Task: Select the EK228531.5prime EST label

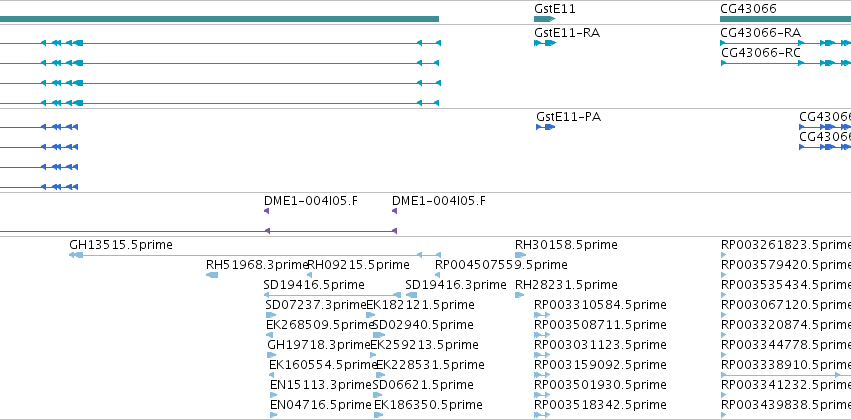Action: point(430,365)
